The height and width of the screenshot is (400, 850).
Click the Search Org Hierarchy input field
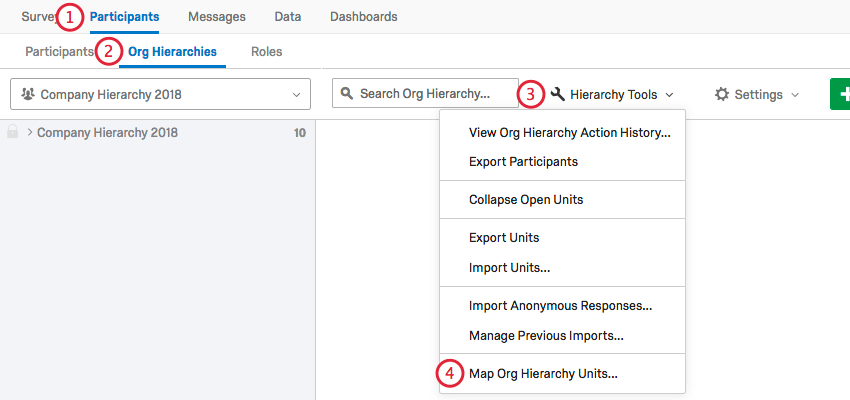click(x=432, y=94)
